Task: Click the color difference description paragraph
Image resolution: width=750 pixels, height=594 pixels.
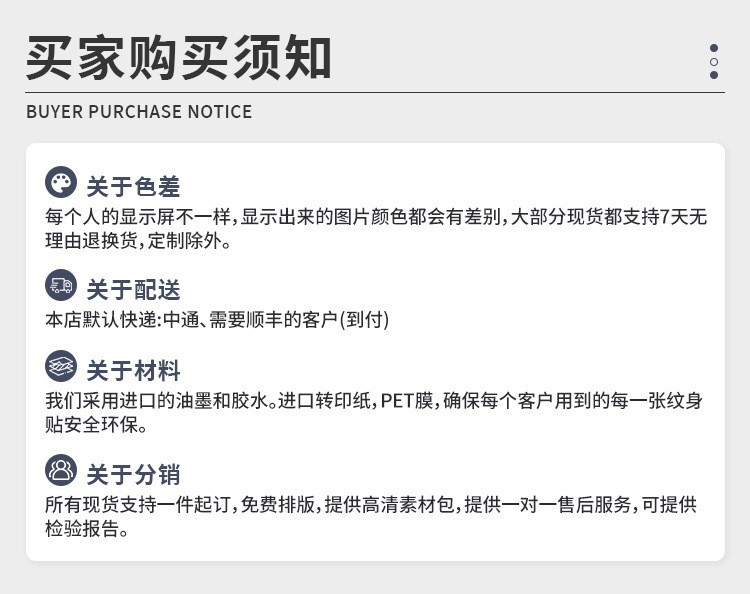Action: (376, 229)
